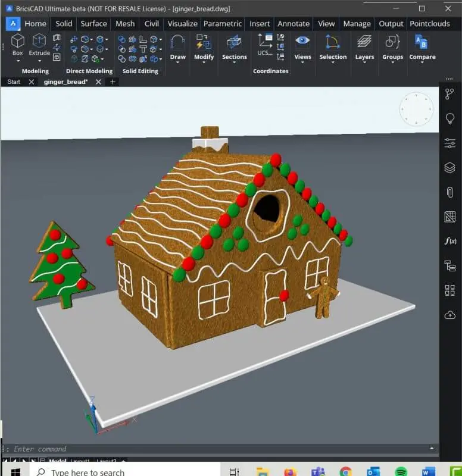Click the Groups ribbon icon

click(x=392, y=42)
